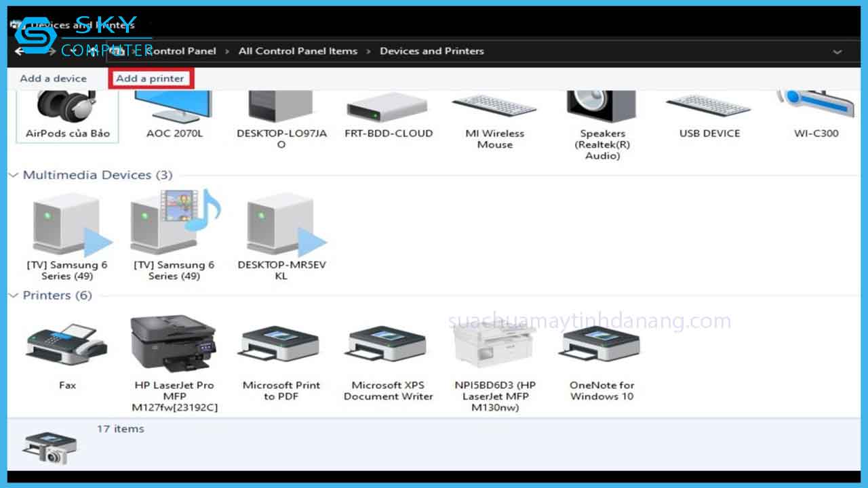This screenshot has height=488, width=868.
Task: Select the Speakers (Realtek(R) Audio) device
Action: tap(602, 125)
